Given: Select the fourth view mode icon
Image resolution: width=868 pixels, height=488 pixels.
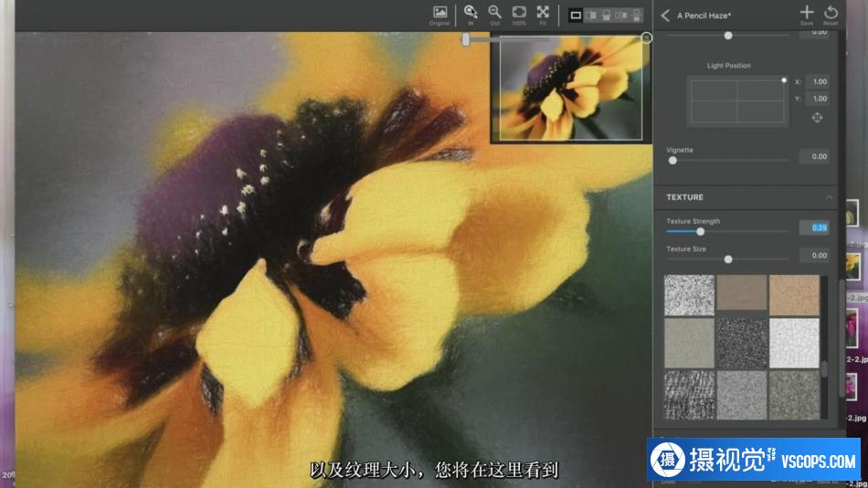Looking at the screenshot, I should point(621,16).
